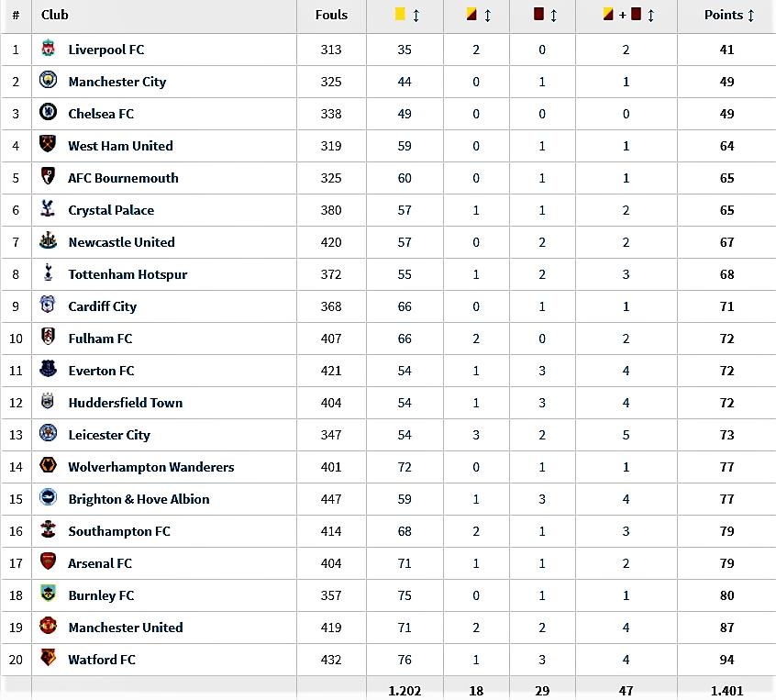Click the Watford FC club badge
Screen dimensions: 776x700
(48, 660)
